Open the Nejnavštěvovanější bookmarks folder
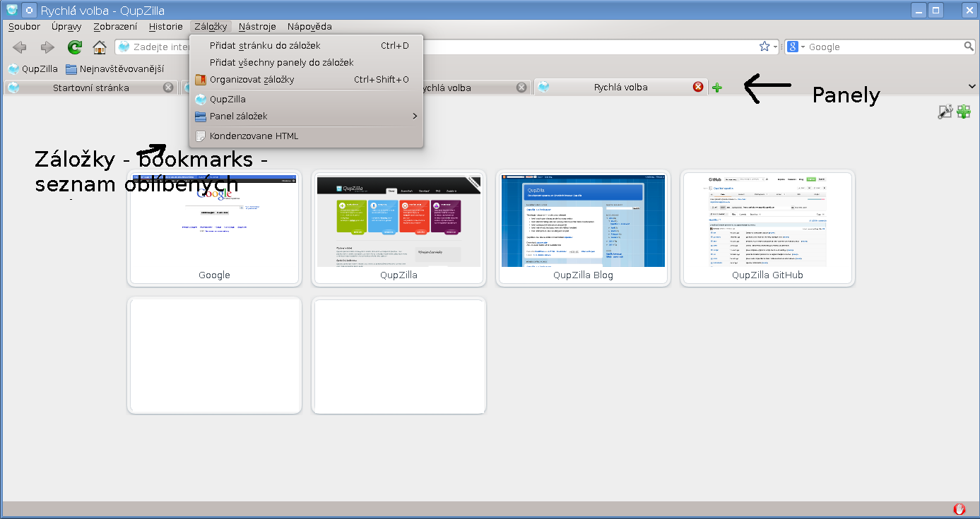This screenshot has height=519, width=980. tap(114, 69)
